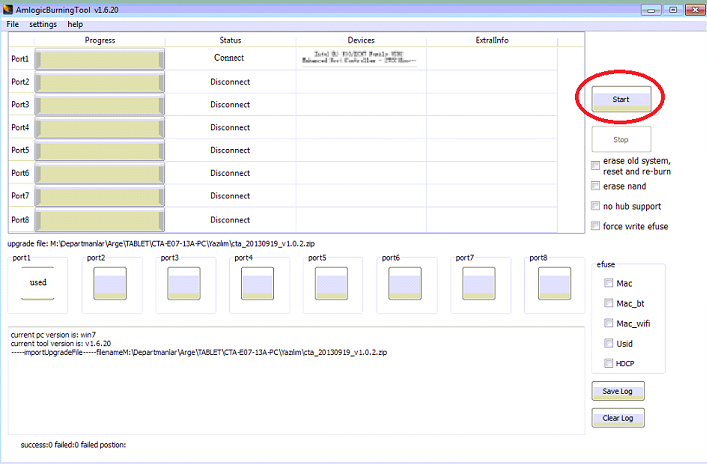
Task: Click the 'success:0 failed:0' status text
Action: (73, 445)
